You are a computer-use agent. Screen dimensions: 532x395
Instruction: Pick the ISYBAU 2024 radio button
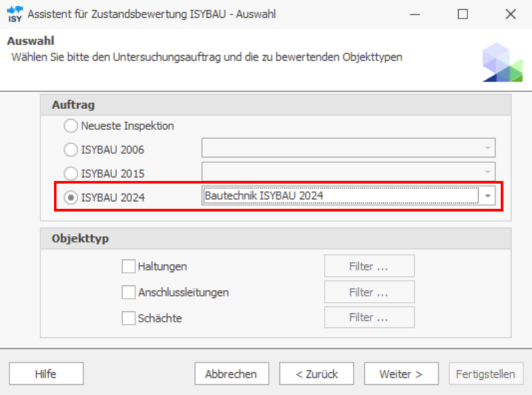point(71,197)
